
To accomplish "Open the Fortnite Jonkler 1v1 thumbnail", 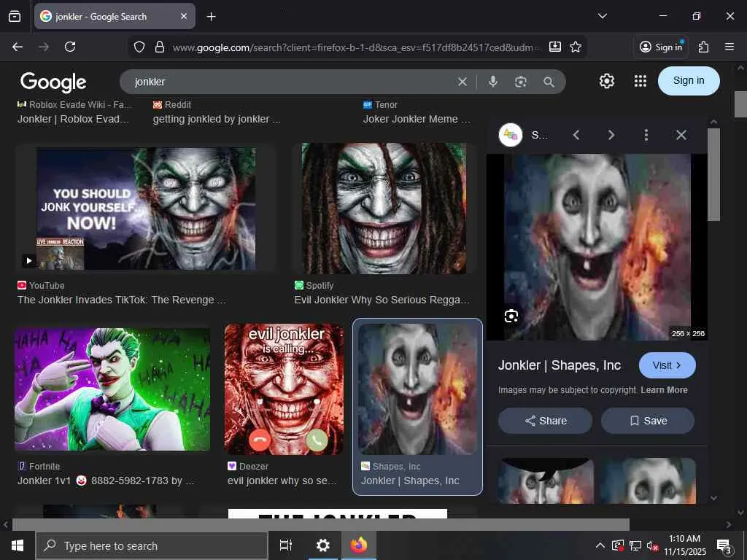I will [112, 389].
